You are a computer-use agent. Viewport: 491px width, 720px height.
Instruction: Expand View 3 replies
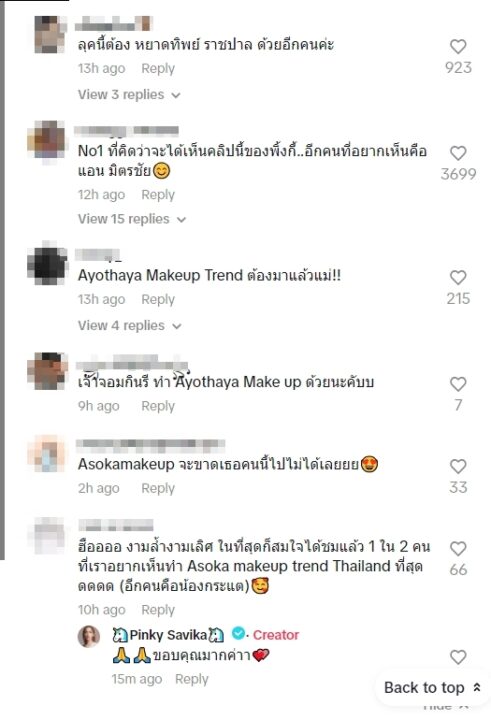tap(129, 95)
